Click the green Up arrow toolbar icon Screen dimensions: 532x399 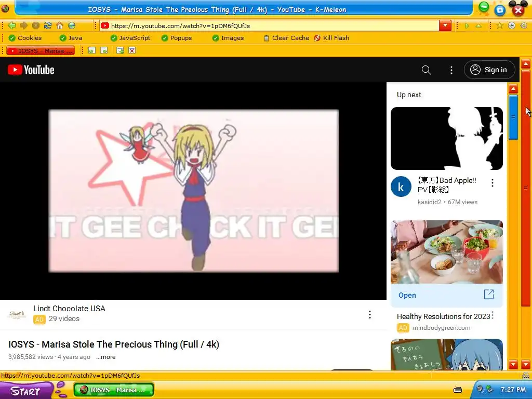[478, 26]
